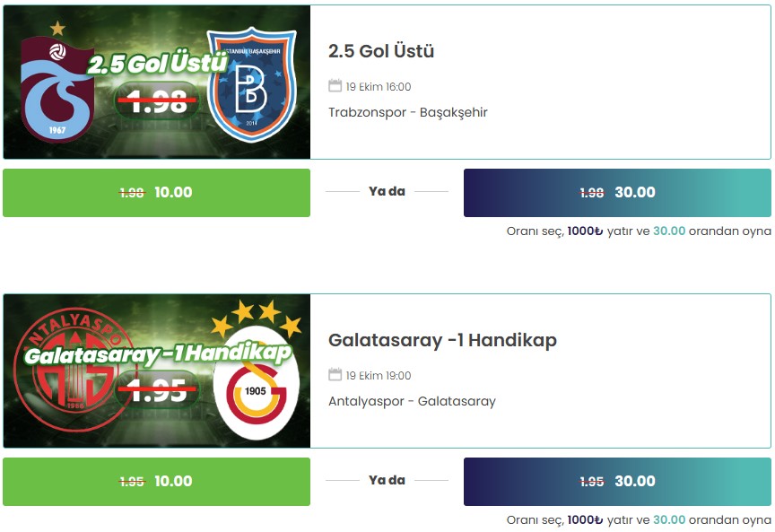
Task: Click calendar icon beside 19 Ekim 16:00
Action: 335,86
